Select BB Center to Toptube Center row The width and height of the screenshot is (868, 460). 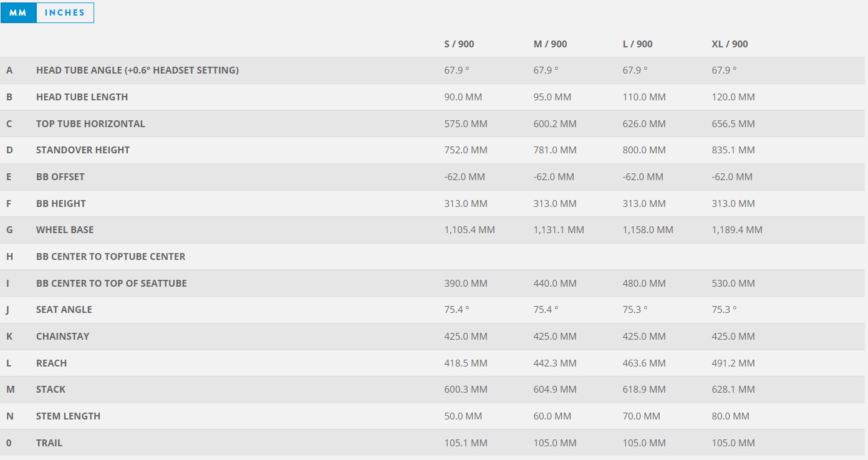coord(110,257)
